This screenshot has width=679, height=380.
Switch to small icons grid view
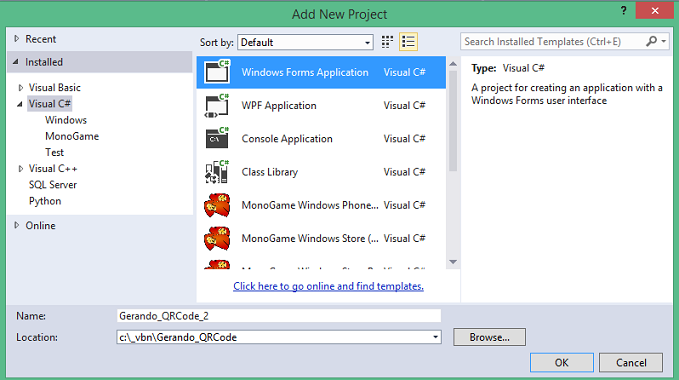tap(387, 42)
